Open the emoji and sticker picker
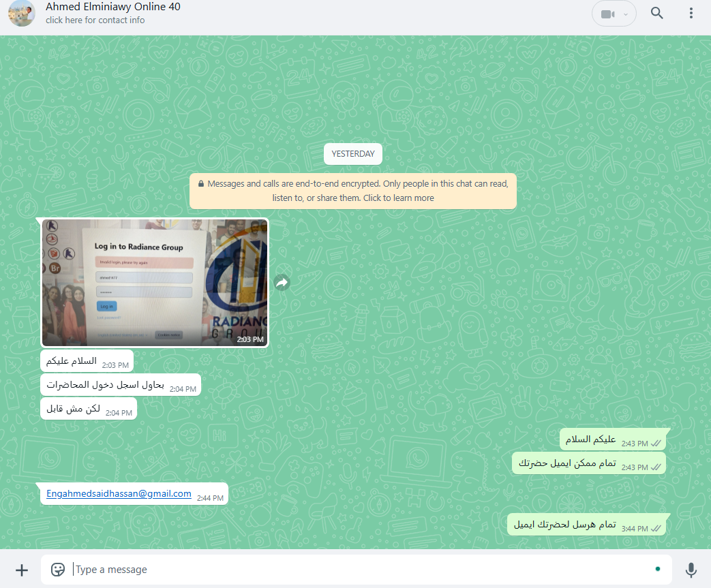 (57, 570)
